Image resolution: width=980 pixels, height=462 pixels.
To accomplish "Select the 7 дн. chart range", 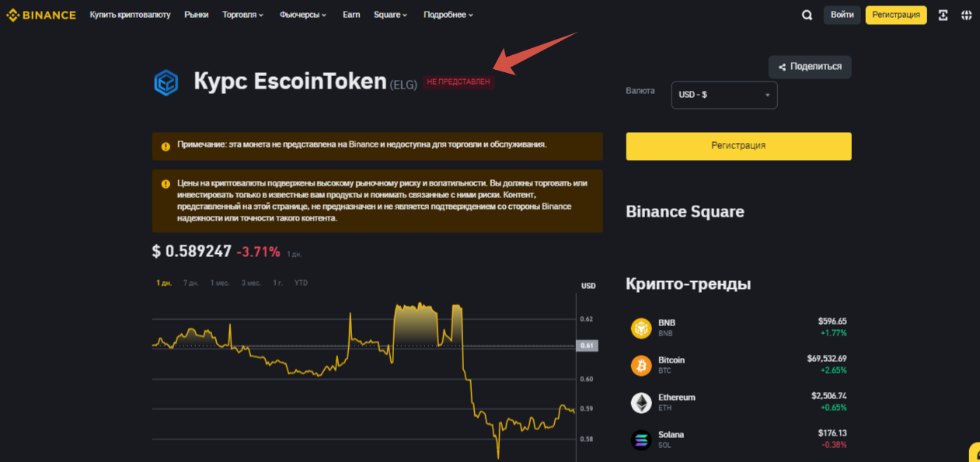I will [x=190, y=283].
